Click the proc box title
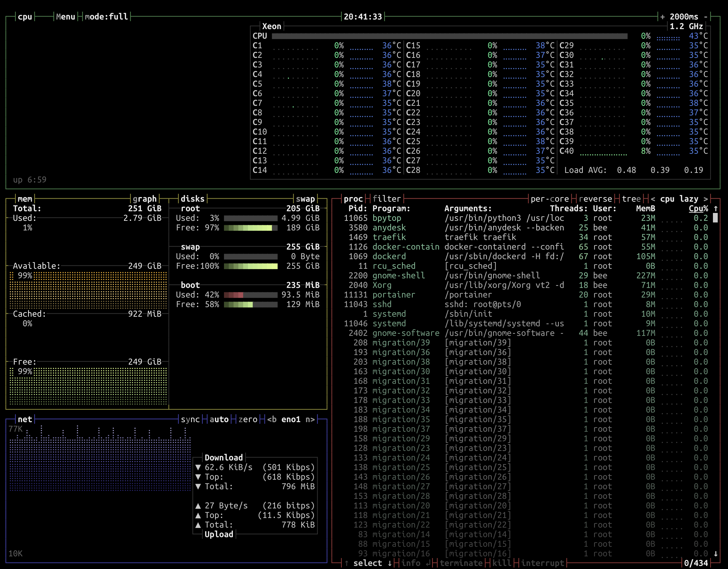The image size is (728, 569). (353, 199)
